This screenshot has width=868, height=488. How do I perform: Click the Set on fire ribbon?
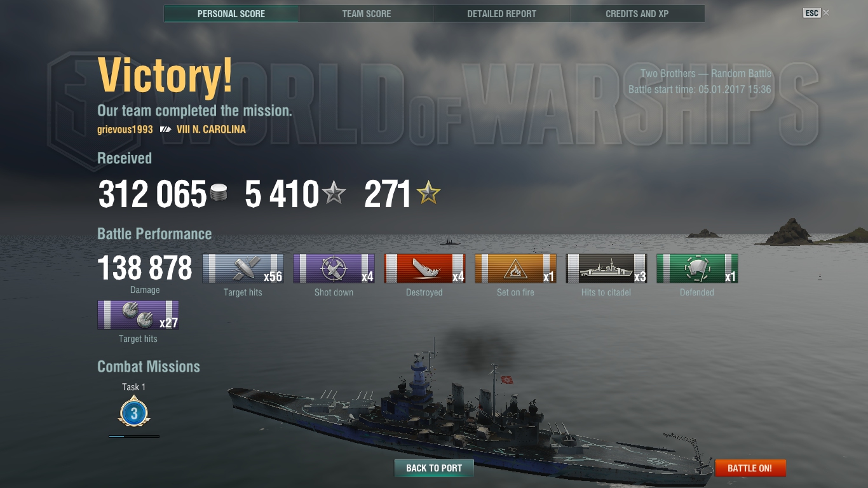pos(515,268)
